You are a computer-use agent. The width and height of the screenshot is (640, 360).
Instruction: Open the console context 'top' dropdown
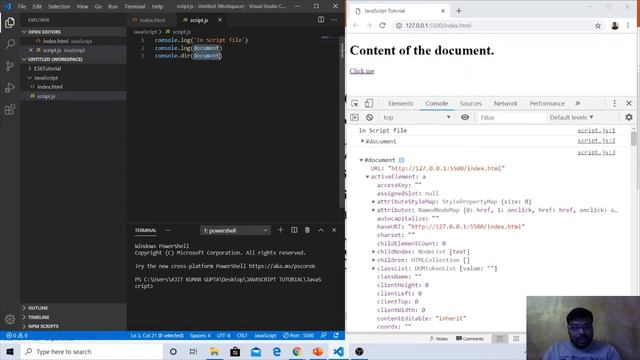[x=416, y=118]
